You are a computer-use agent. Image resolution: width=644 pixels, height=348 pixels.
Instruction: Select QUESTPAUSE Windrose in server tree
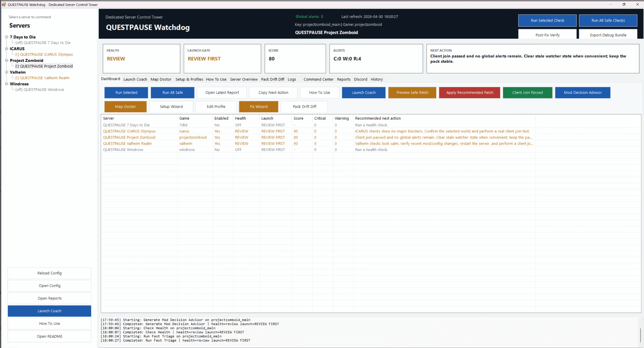[40, 89]
